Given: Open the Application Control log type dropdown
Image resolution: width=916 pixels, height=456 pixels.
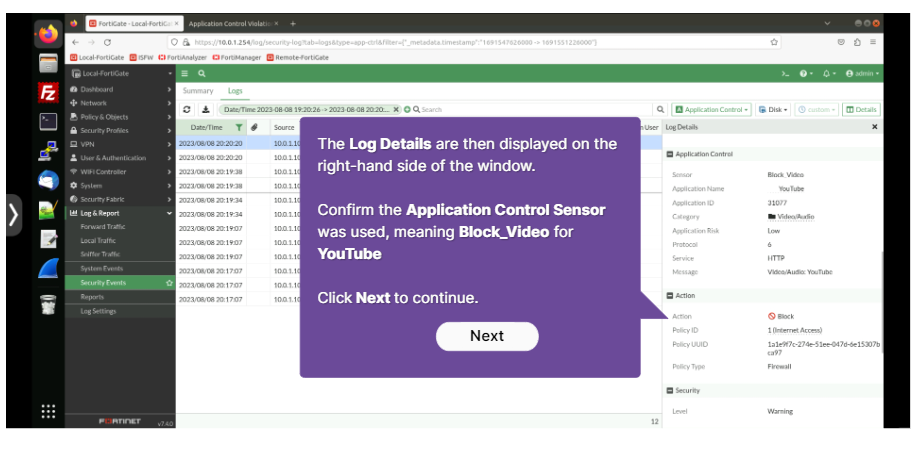Looking at the screenshot, I should pyautogui.click(x=711, y=109).
